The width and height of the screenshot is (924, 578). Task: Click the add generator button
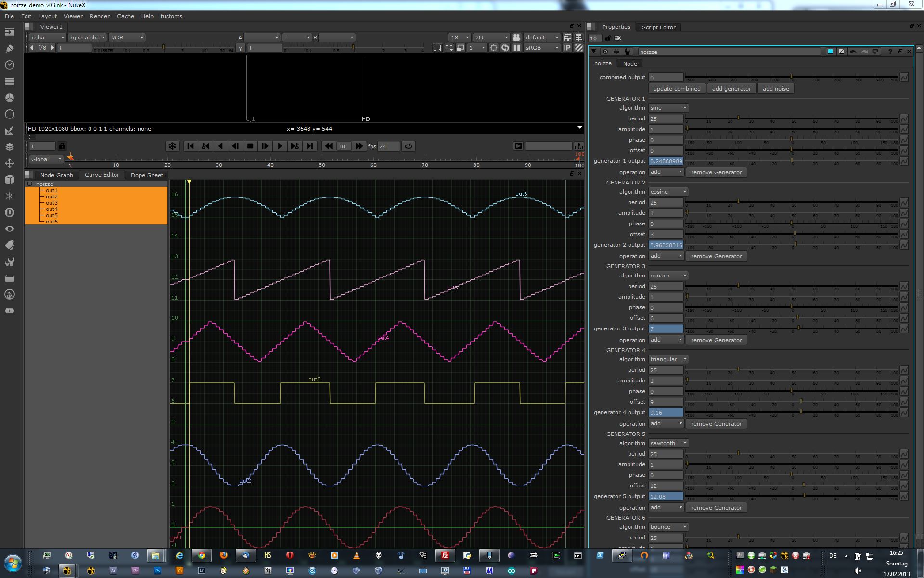(x=731, y=89)
